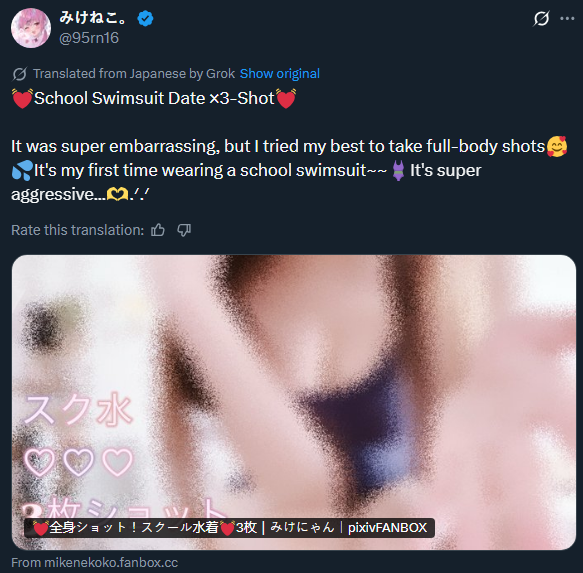This screenshot has height=573, width=583.
Task: Click the thumbs down translation rating
Action: (x=184, y=230)
